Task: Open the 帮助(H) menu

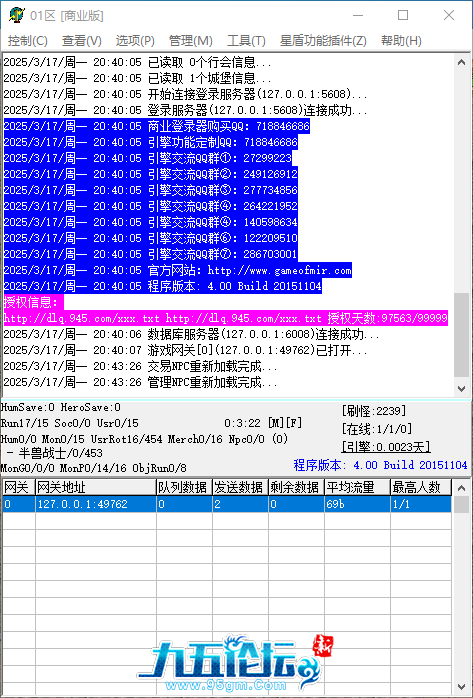Action: (x=401, y=41)
